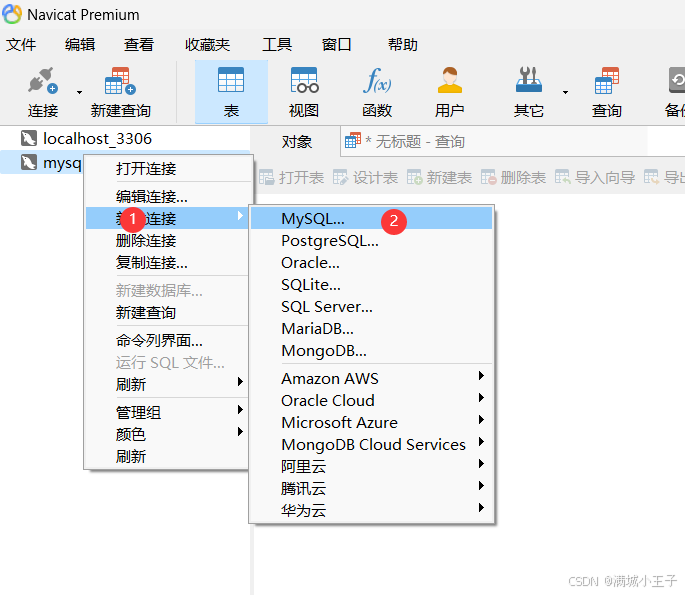Click 导入向导 (Import Wizard) button

coord(595,178)
